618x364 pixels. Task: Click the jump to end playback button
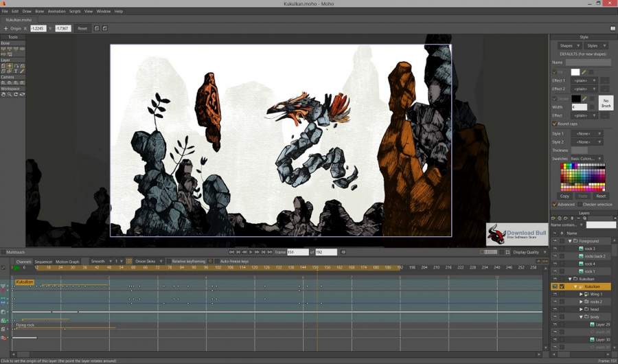coord(270,252)
